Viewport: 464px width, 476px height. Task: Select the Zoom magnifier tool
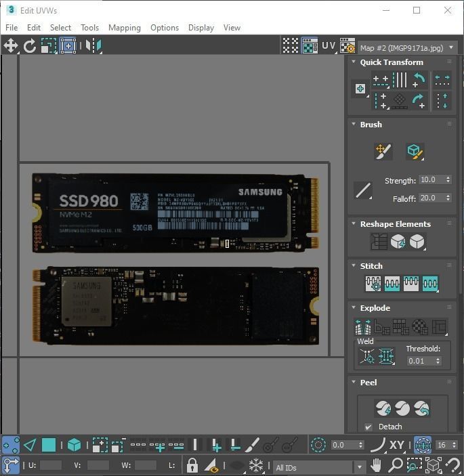pyautogui.click(x=396, y=465)
